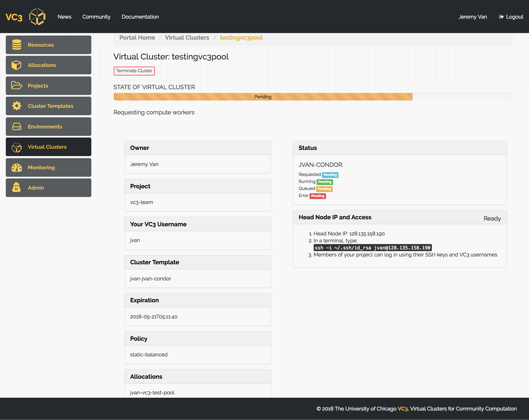Click the Pending state progress bar
The width and height of the screenshot is (529, 420).
(263, 97)
